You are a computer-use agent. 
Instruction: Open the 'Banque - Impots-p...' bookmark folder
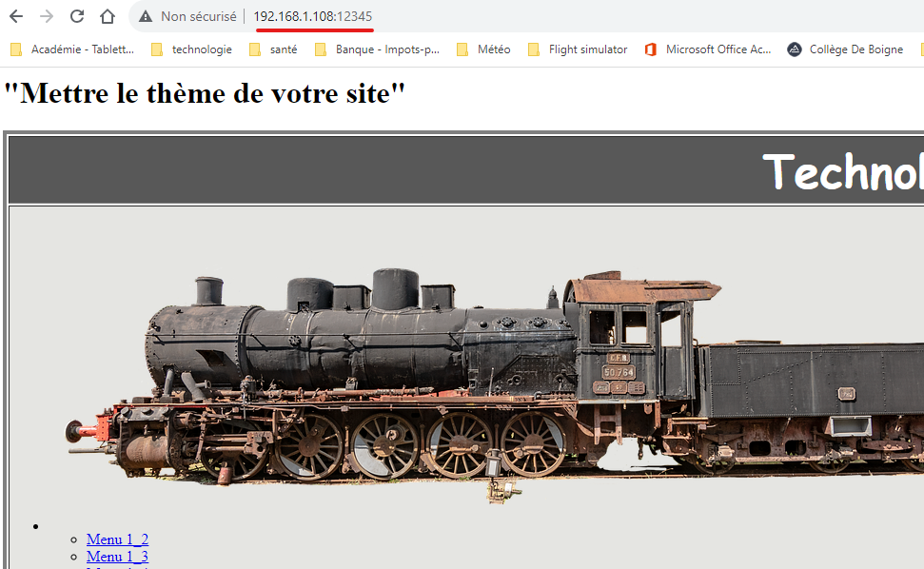[377, 49]
